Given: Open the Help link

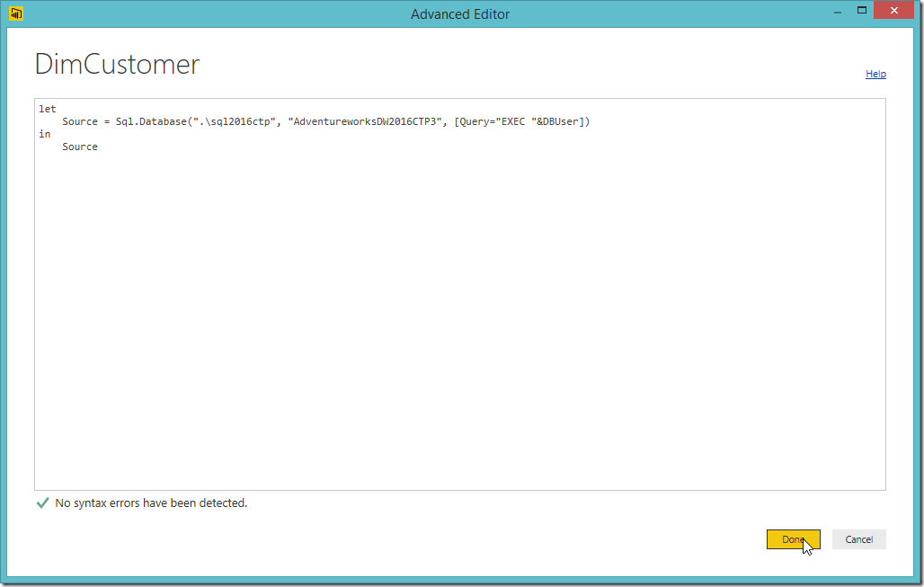Looking at the screenshot, I should pos(875,74).
